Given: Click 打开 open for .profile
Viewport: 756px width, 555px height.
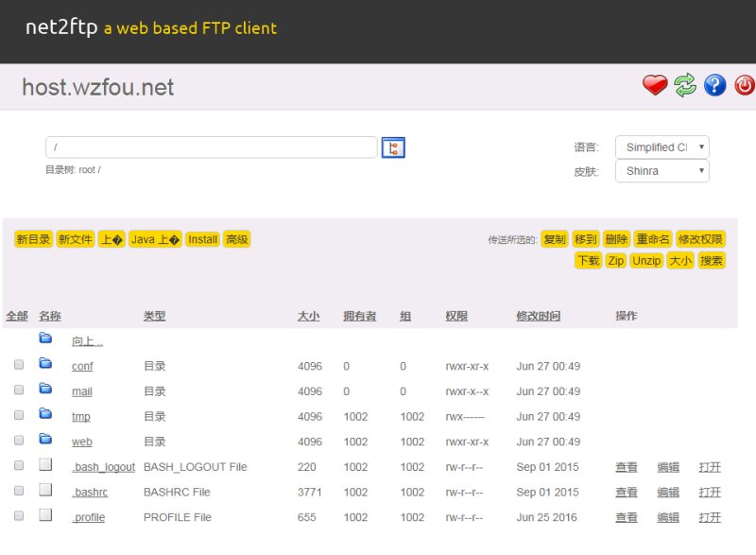Looking at the screenshot, I should pos(710,517).
